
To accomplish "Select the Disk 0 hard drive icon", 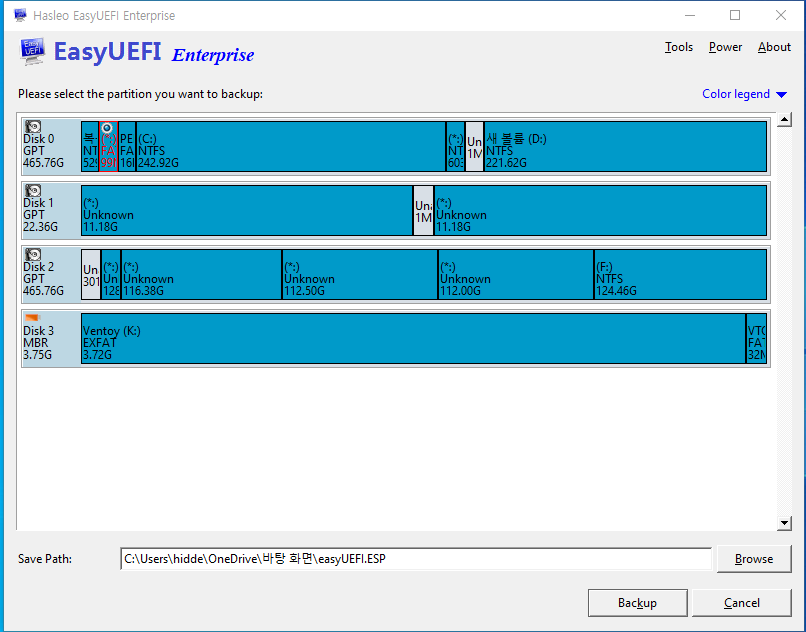I will pyautogui.click(x=33, y=127).
